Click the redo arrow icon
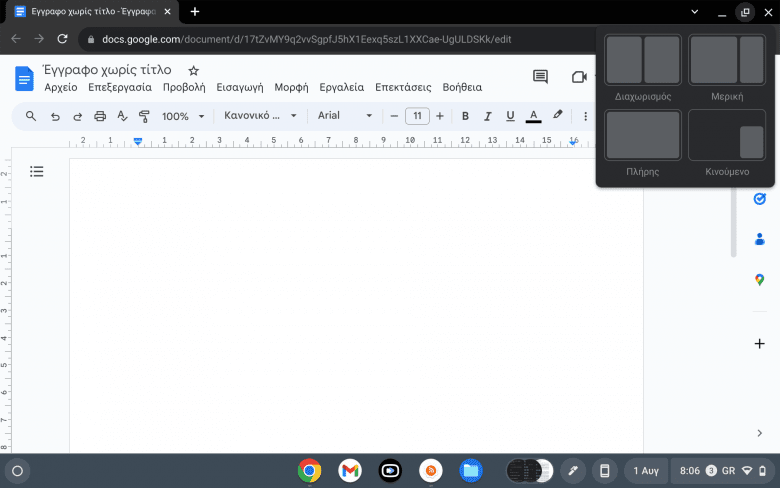Viewport: 780px width, 488px height. (x=77, y=116)
